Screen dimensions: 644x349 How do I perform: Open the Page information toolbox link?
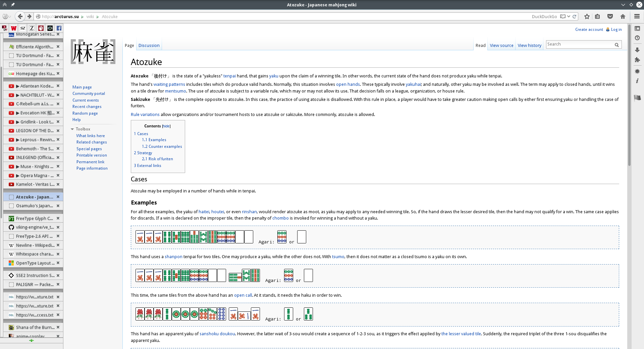(x=92, y=168)
